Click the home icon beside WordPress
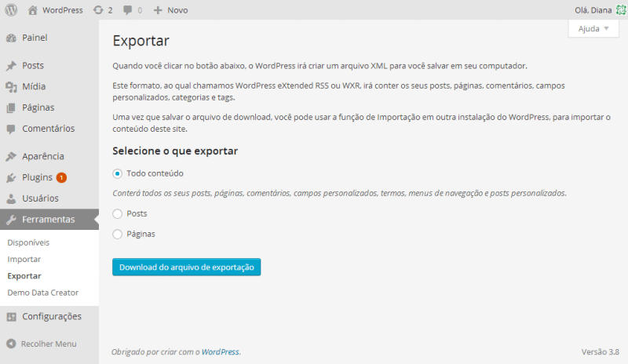The height and width of the screenshot is (364, 628). coord(32,10)
